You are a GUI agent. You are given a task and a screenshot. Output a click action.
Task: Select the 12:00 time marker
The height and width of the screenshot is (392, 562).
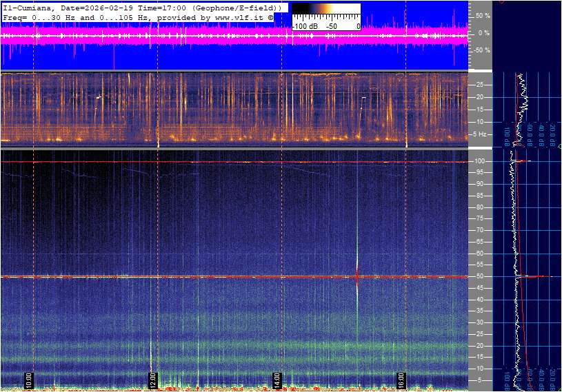point(152,379)
